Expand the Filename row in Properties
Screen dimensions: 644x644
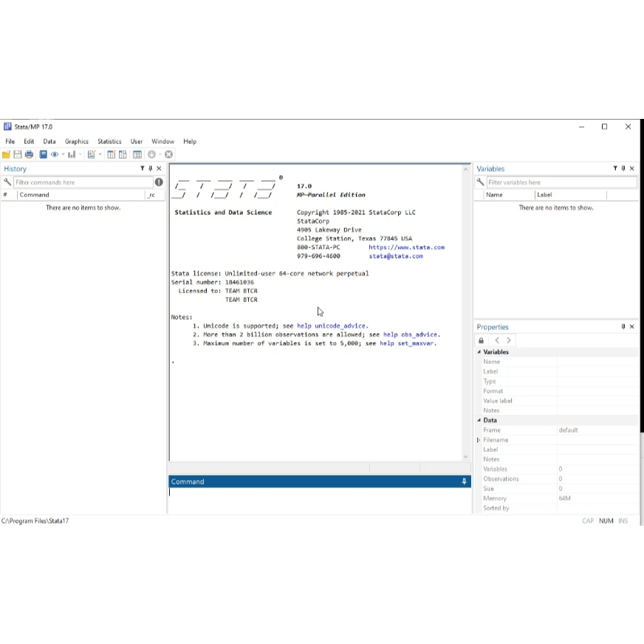tap(479, 440)
